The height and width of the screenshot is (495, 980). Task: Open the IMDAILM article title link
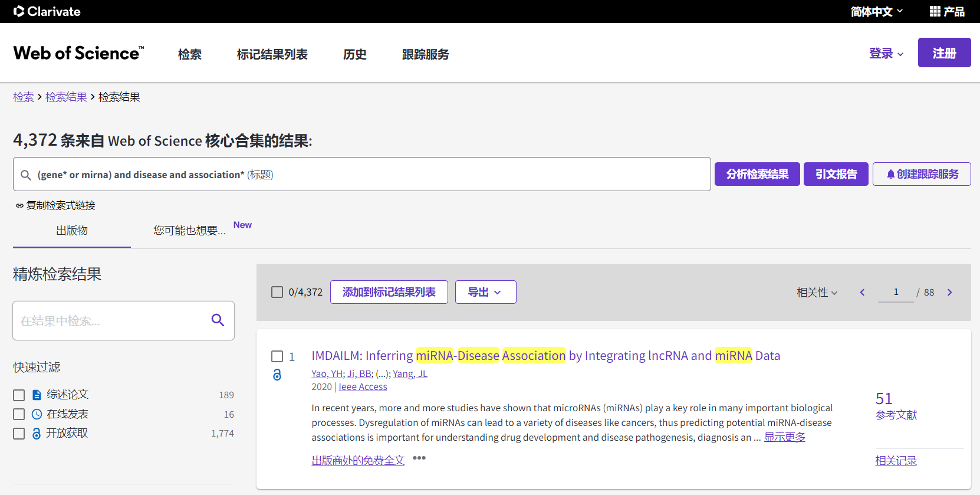click(546, 356)
